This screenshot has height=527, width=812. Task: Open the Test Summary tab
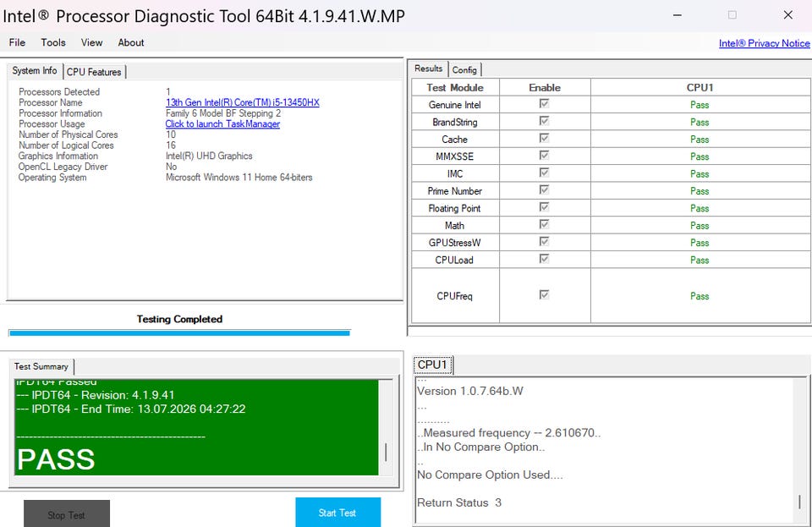41,366
